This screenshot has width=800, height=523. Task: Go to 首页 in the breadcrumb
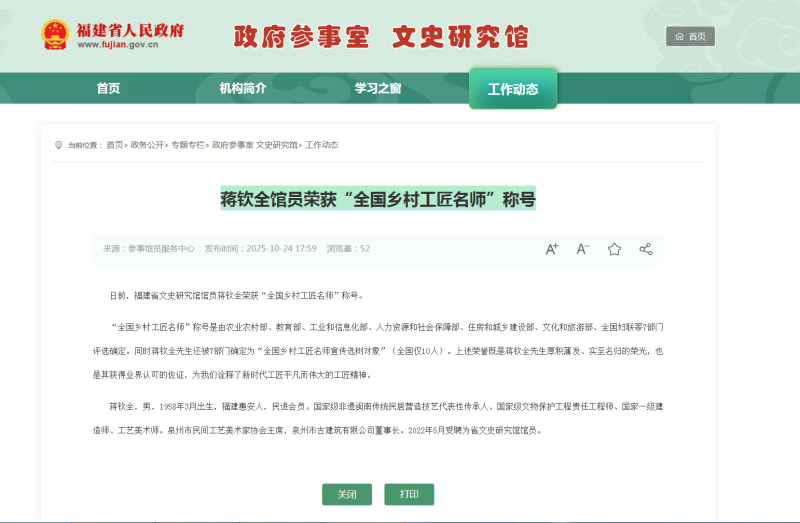point(115,145)
